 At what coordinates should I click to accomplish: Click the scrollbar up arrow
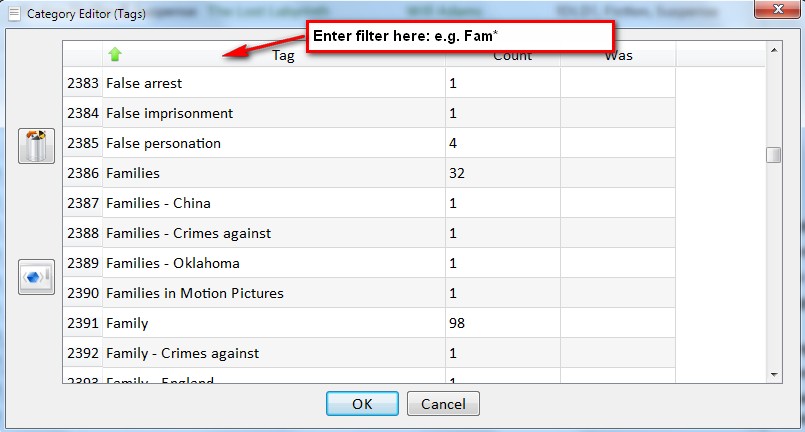pyautogui.click(x=773, y=49)
